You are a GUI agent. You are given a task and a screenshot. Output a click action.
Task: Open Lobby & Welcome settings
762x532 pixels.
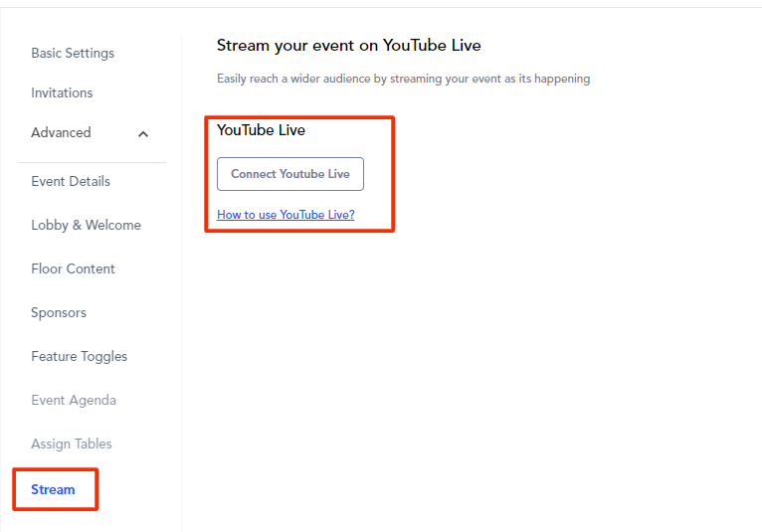[x=86, y=225]
